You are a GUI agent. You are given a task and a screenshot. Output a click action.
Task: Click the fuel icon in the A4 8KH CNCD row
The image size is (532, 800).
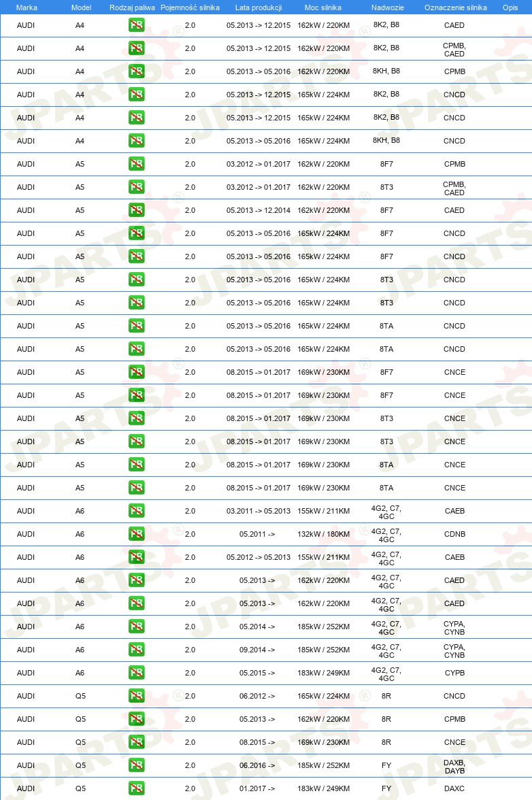[136, 141]
